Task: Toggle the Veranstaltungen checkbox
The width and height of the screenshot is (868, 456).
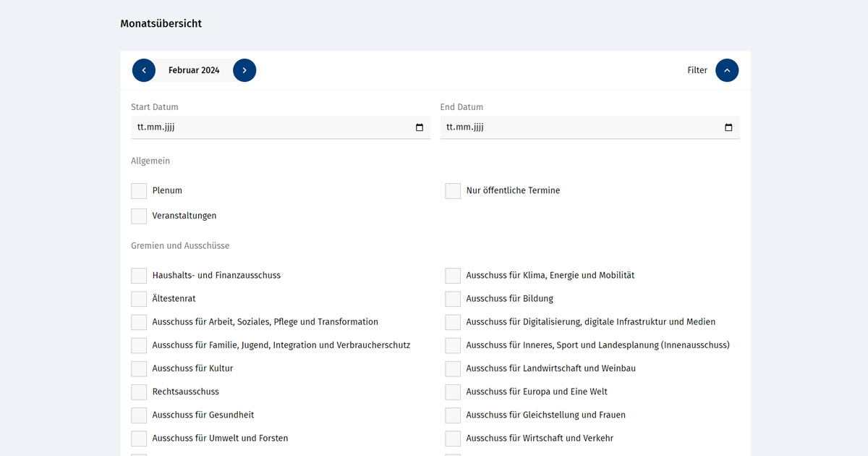Action: [x=139, y=216]
